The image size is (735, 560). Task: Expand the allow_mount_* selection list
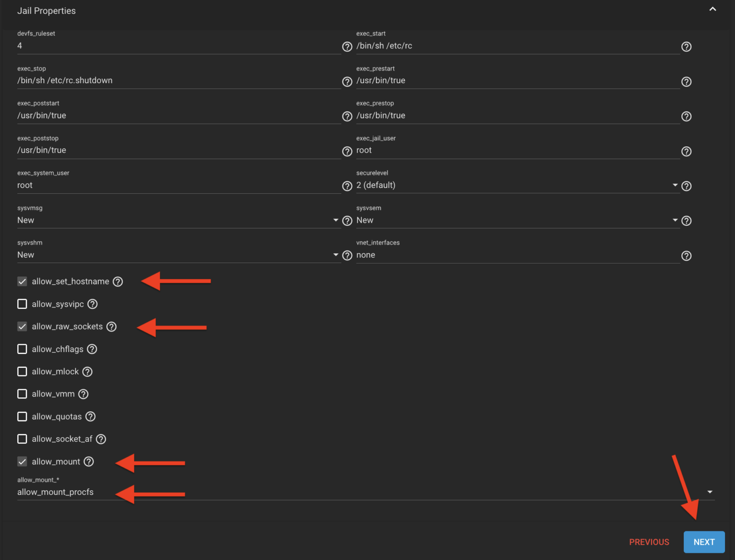(710, 492)
